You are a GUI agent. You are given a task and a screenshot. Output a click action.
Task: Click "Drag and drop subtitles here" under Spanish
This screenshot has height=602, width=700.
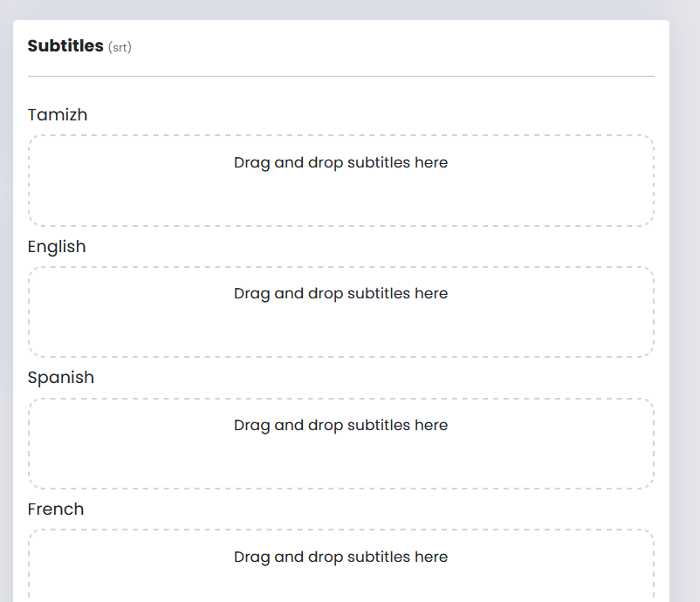click(x=340, y=426)
